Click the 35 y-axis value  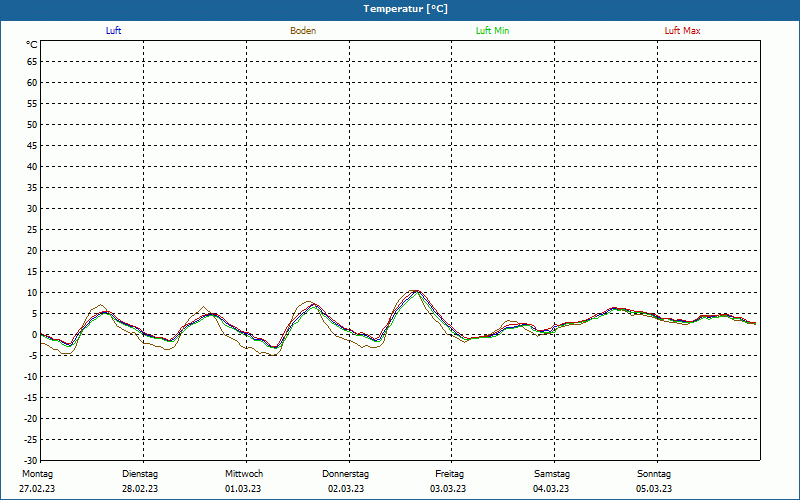tap(32, 188)
